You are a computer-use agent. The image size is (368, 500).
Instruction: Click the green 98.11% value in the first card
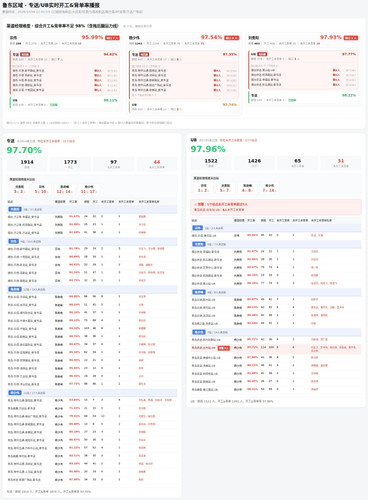pyautogui.click(x=111, y=100)
